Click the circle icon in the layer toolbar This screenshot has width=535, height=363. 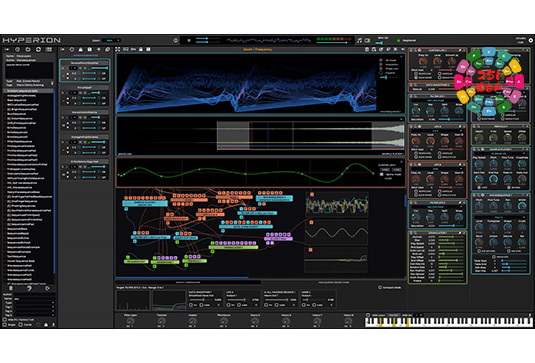point(72,50)
